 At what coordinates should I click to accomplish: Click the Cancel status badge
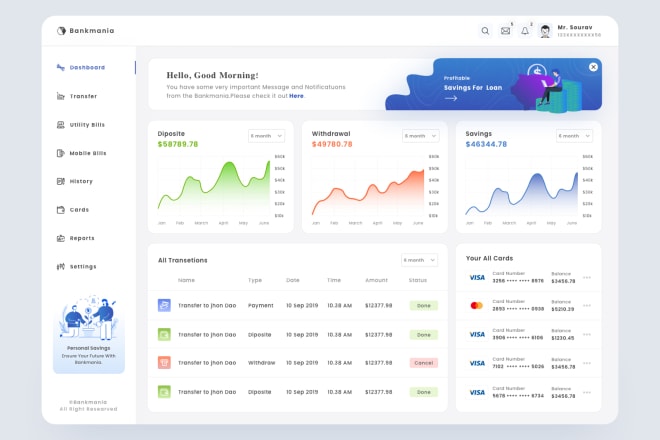point(424,363)
